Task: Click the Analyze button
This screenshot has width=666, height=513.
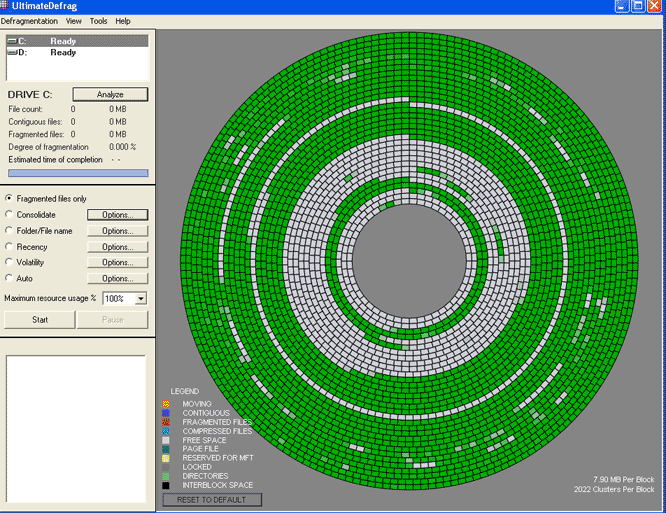Action: click(110, 94)
